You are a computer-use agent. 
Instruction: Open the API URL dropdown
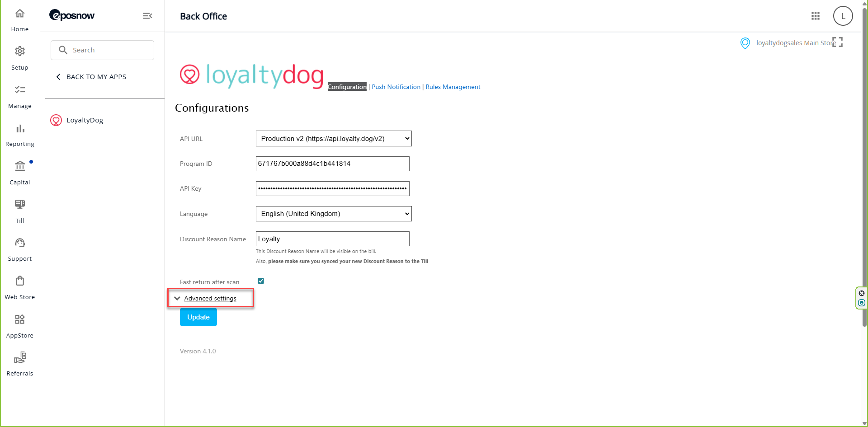point(334,139)
